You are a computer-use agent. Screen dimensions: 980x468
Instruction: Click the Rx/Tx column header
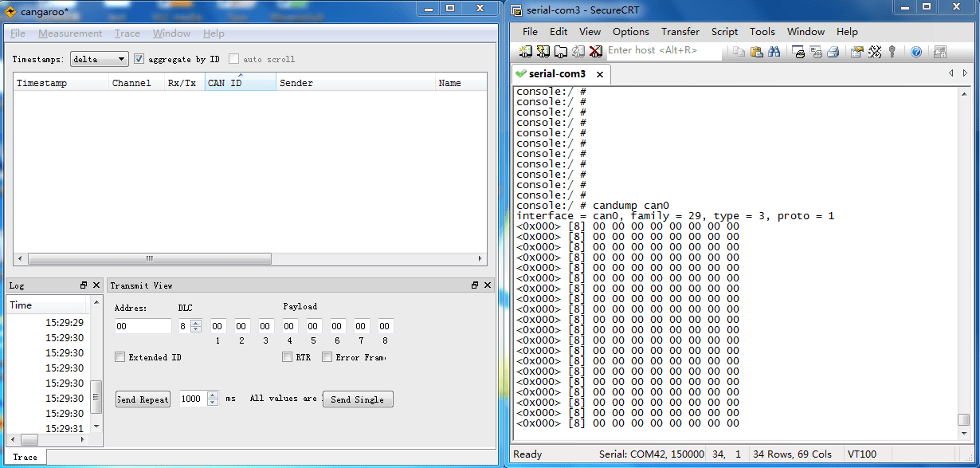pos(185,83)
